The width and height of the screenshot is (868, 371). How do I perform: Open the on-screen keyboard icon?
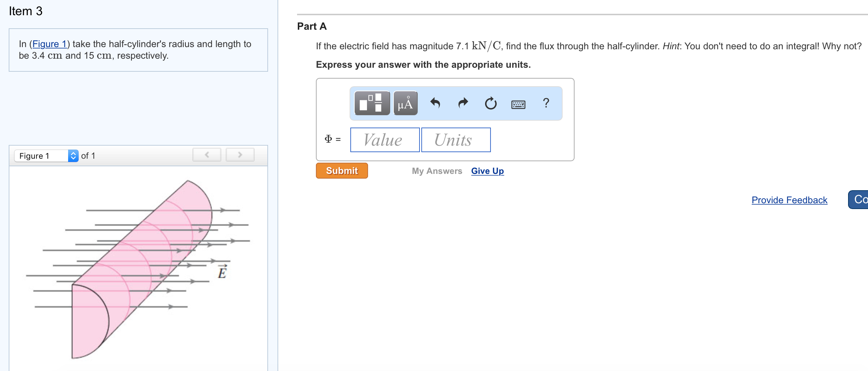[518, 104]
